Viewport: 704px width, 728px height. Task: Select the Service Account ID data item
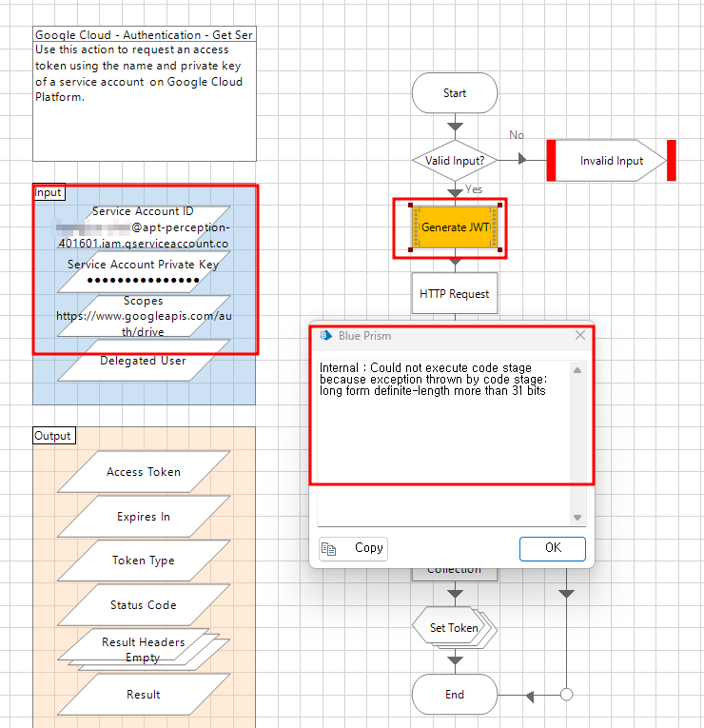pos(144,227)
